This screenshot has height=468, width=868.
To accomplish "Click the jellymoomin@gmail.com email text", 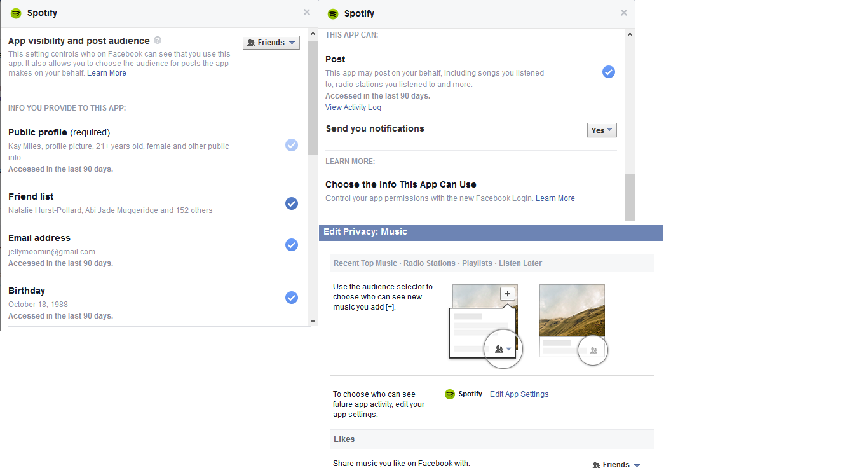I will coord(52,252).
